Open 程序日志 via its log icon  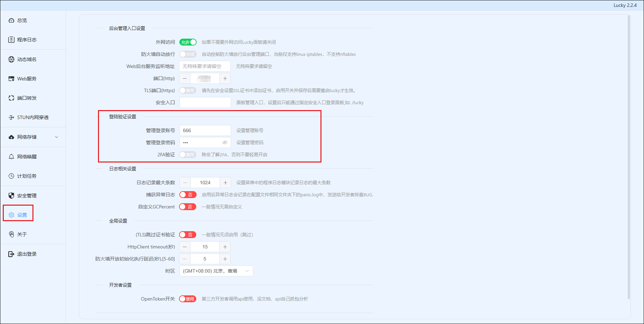(11, 40)
